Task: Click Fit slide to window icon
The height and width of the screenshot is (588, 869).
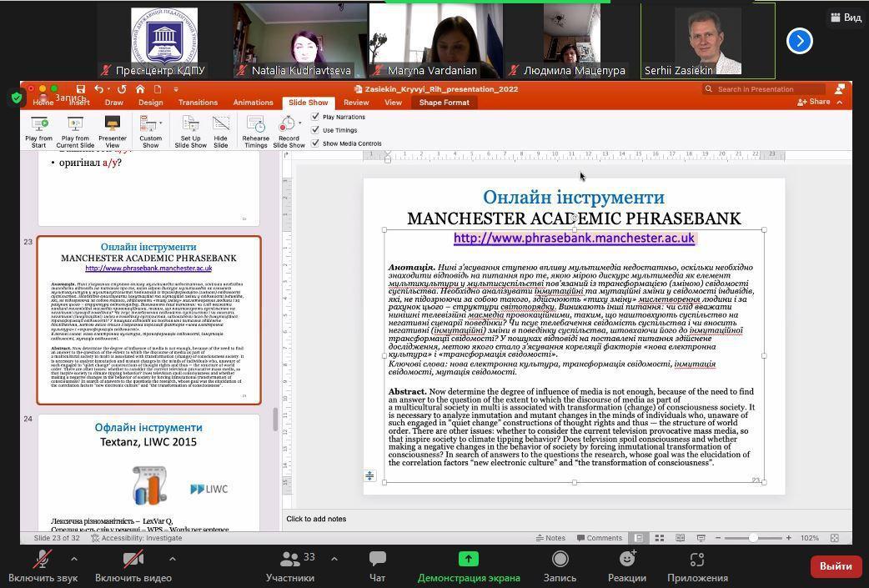Action: pos(835,538)
